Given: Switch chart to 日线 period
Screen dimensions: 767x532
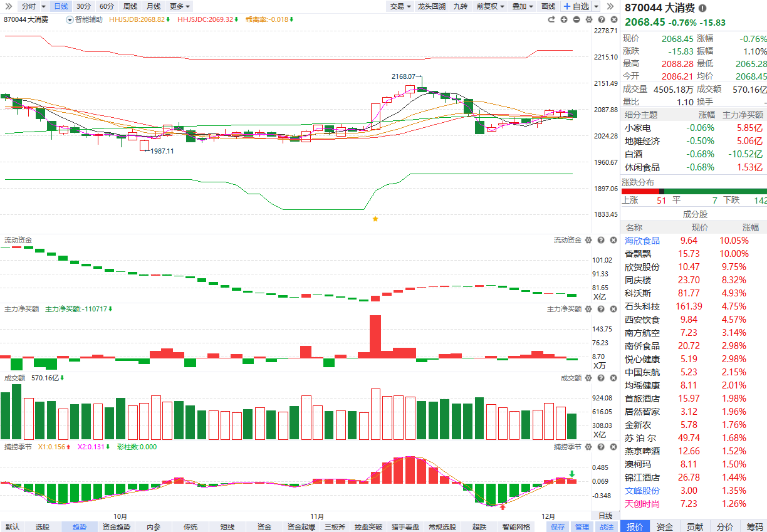Looking at the screenshot, I should click(x=61, y=6).
